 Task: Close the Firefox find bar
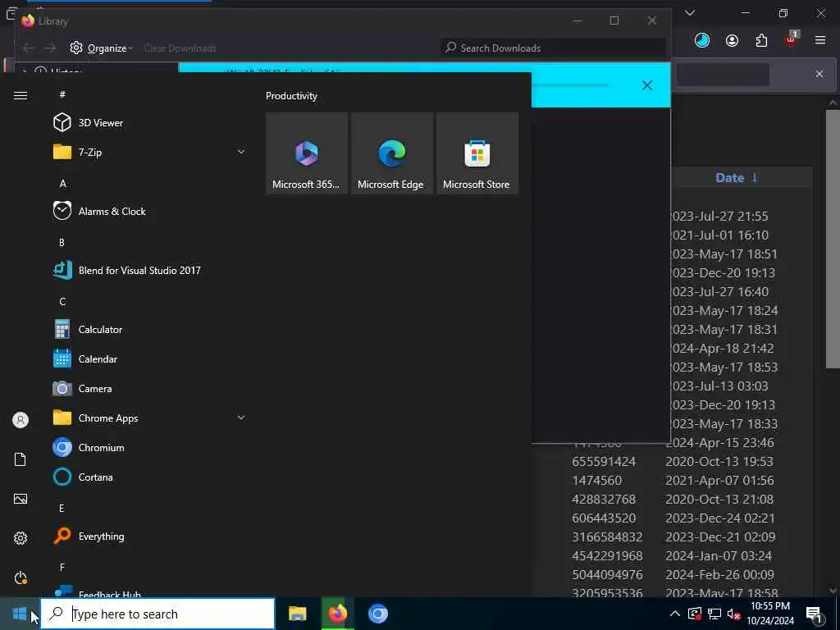[819, 74]
